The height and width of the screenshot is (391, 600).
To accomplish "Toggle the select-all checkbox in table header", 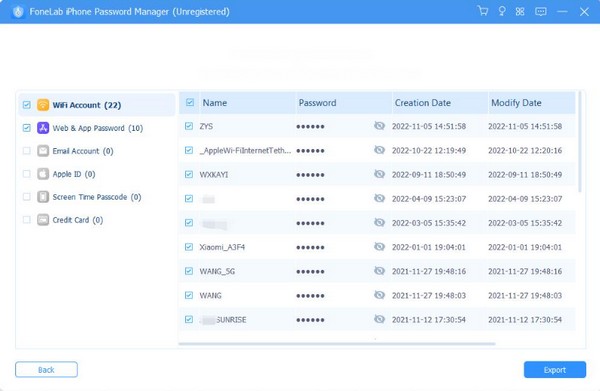I will click(x=190, y=102).
